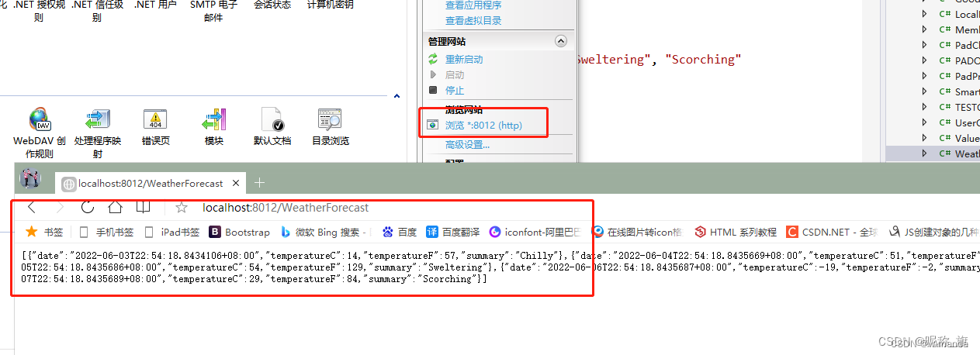Go forward in the browser

tap(61, 208)
